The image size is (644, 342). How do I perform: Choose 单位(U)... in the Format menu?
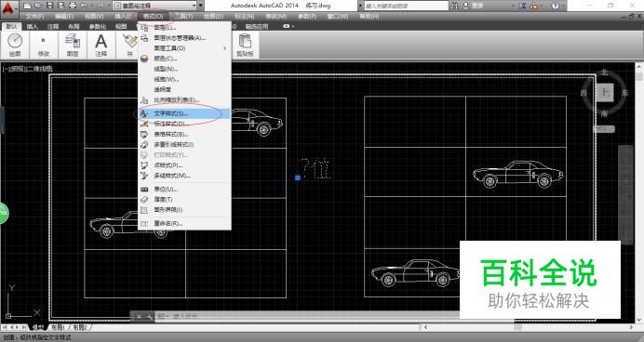(184, 189)
